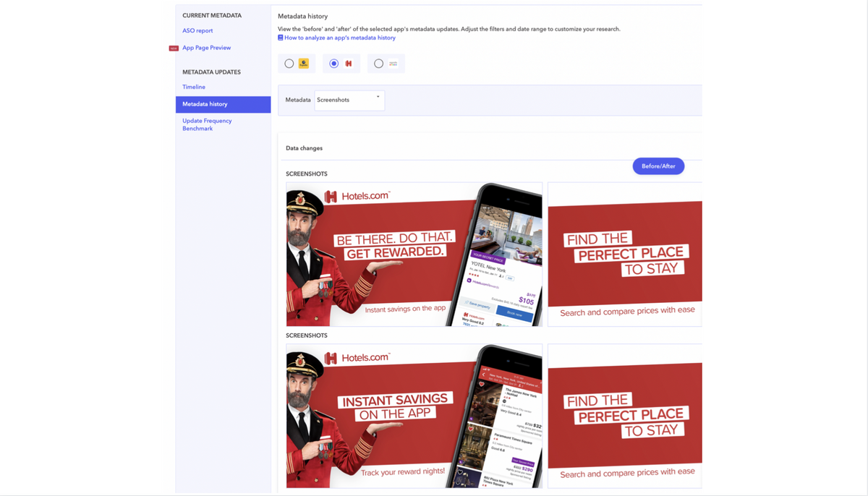The image size is (868, 496).
Task: Click the METADATA UPDATES section label
Action: (211, 72)
